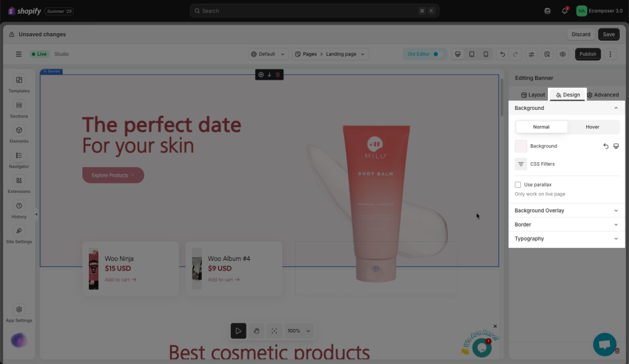Image resolution: width=629 pixels, height=364 pixels.
Task: Close the We Are Here chat popup
Action: 495,327
